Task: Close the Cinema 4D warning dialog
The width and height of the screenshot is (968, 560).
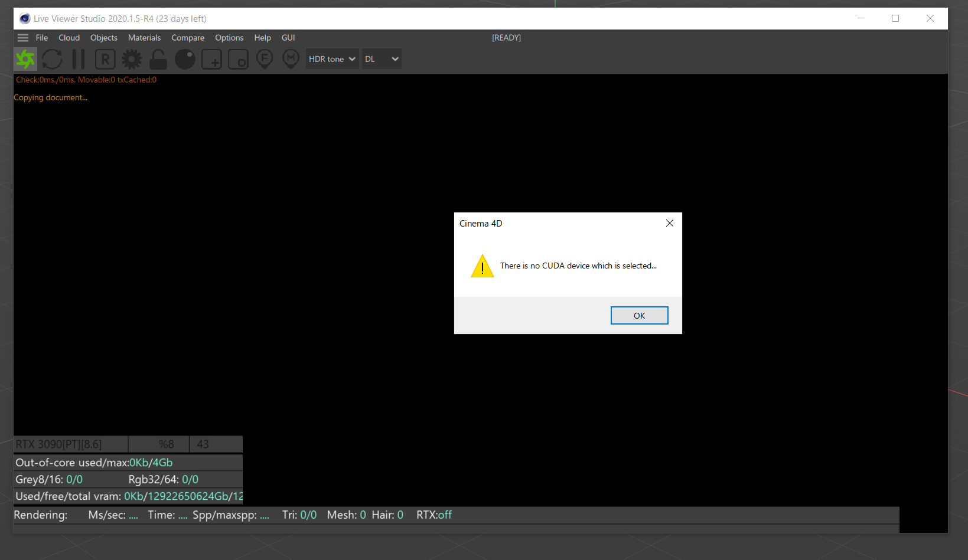Action: click(x=670, y=223)
